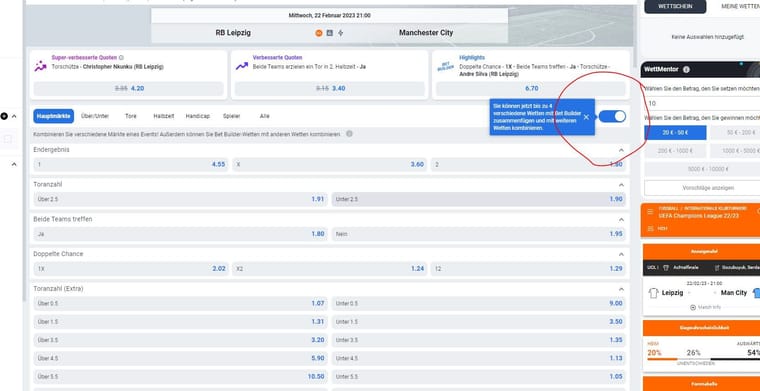This screenshot has width=760, height=391.
Task: Select the Hauptmärkte tab
Action: click(x=53, y=116)
